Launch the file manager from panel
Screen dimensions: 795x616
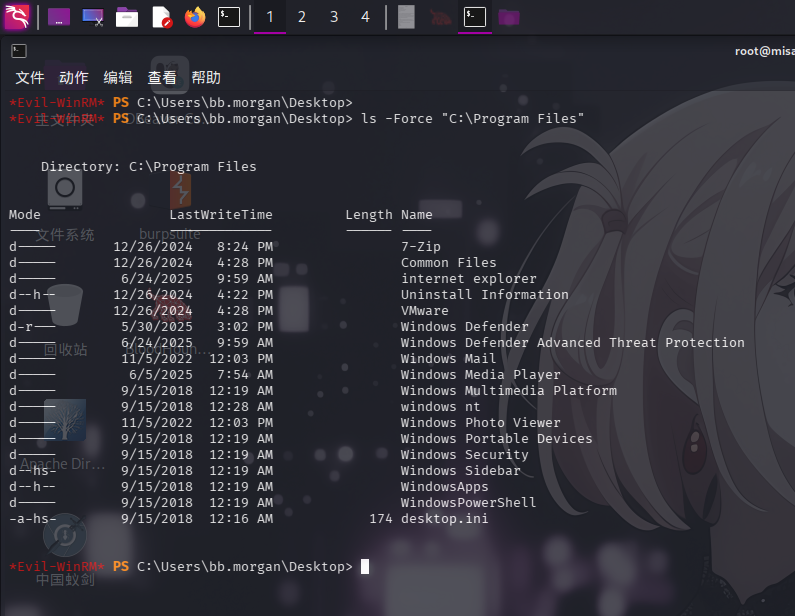(x=127, y=17)
